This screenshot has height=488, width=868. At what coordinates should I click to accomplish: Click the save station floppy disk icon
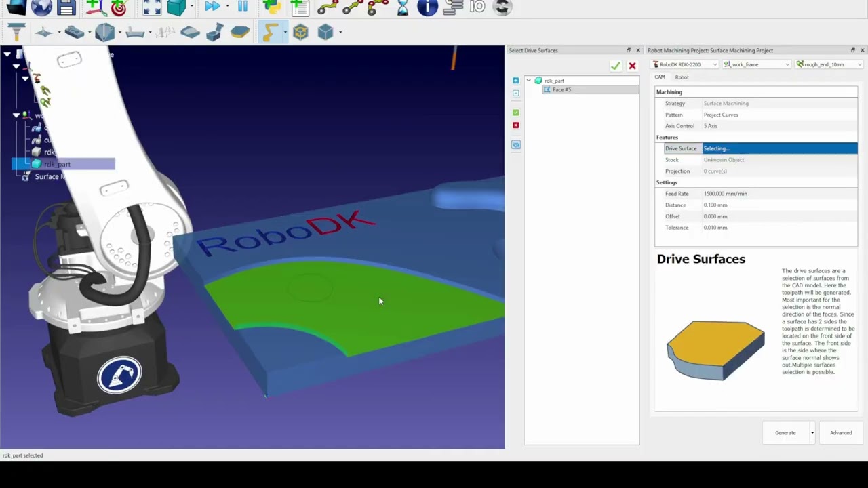click(x=66, y=7)
